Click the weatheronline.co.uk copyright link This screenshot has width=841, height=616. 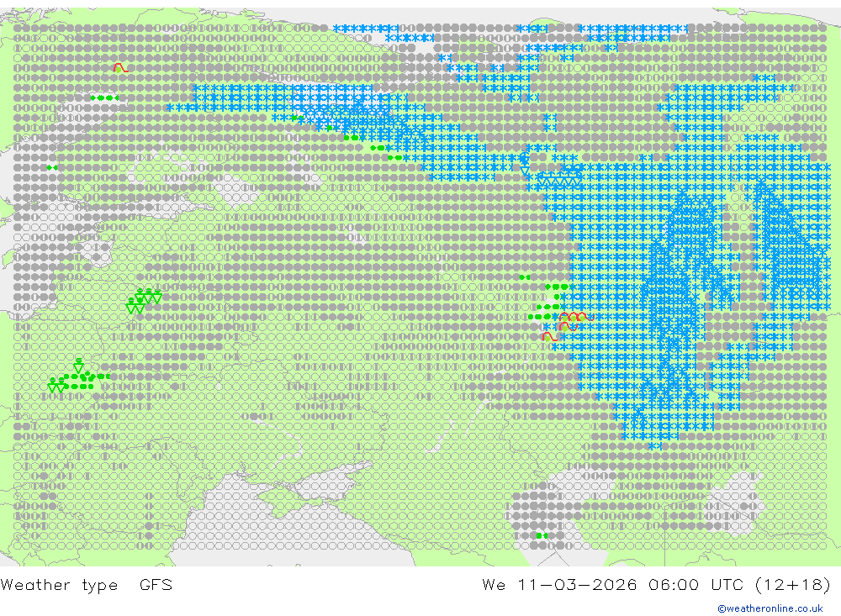coord(770,608)
